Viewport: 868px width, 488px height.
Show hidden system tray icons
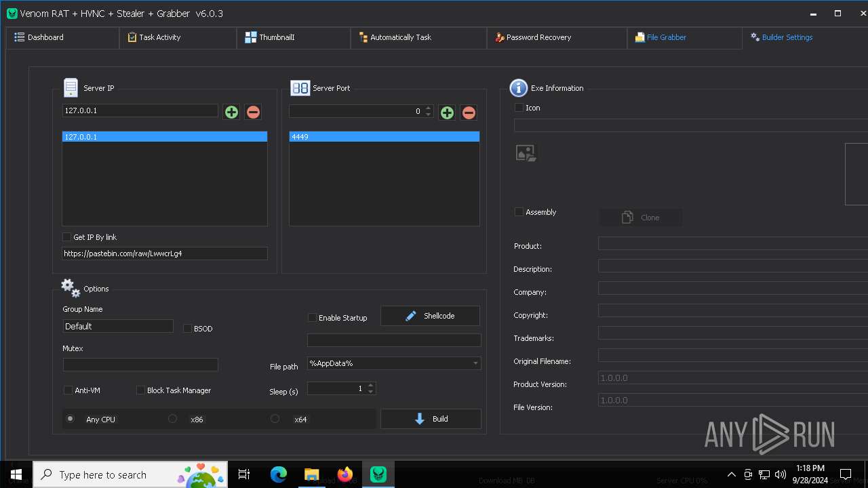(731, 474)
